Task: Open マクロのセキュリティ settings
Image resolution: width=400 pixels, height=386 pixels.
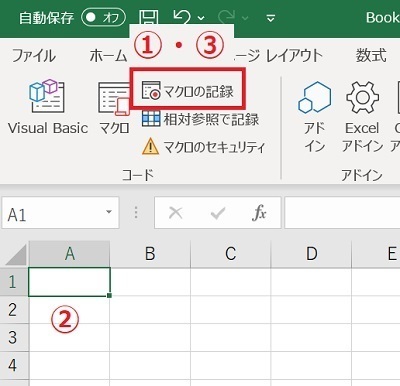Action: tap(204, 147)
